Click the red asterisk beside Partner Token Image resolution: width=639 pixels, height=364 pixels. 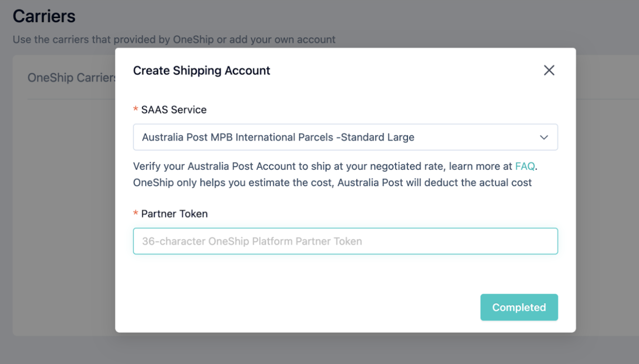(136, 213)
